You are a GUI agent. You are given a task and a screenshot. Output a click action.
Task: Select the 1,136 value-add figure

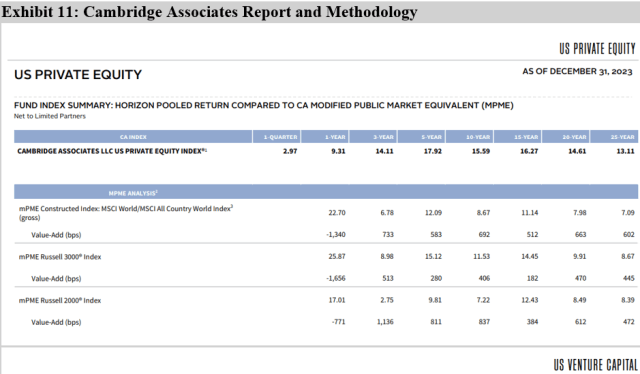385,322
